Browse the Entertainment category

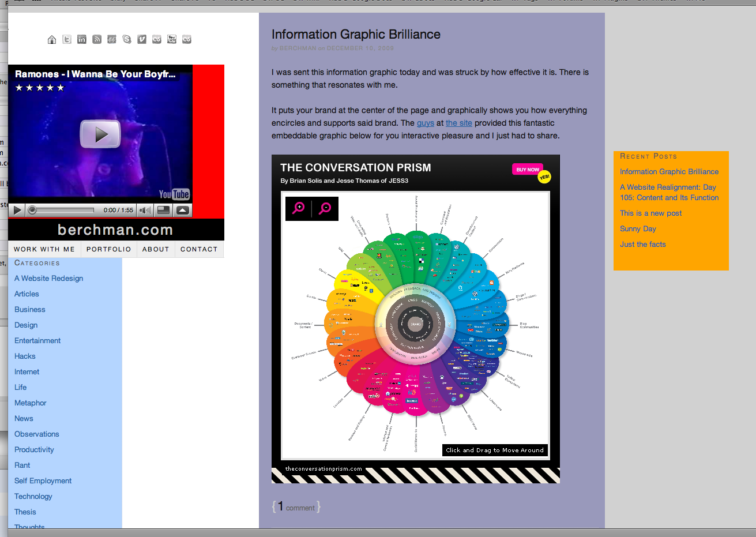click(x=37, y=340)
